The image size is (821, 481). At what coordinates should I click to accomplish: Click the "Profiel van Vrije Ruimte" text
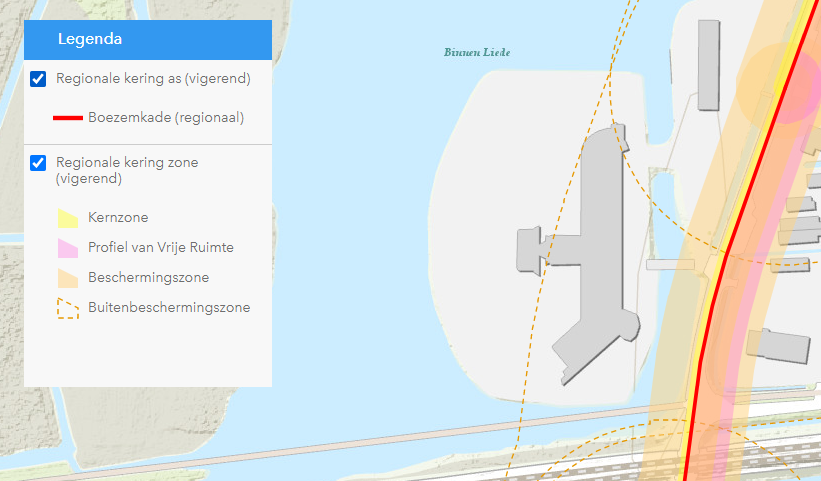161,247
